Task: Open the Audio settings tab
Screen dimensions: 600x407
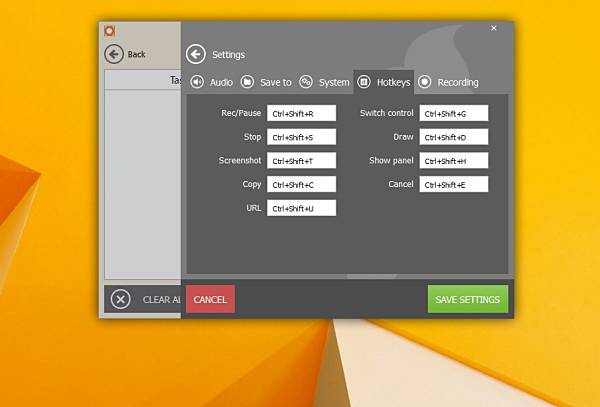Action: (212, 82)
